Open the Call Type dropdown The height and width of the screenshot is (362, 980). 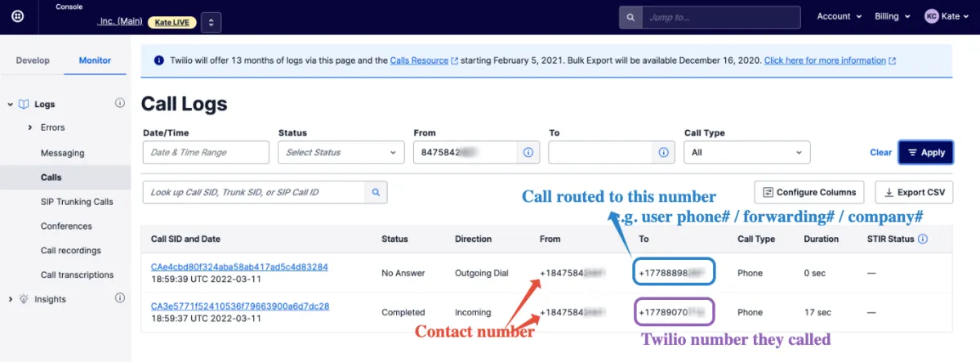coord(747,152)
